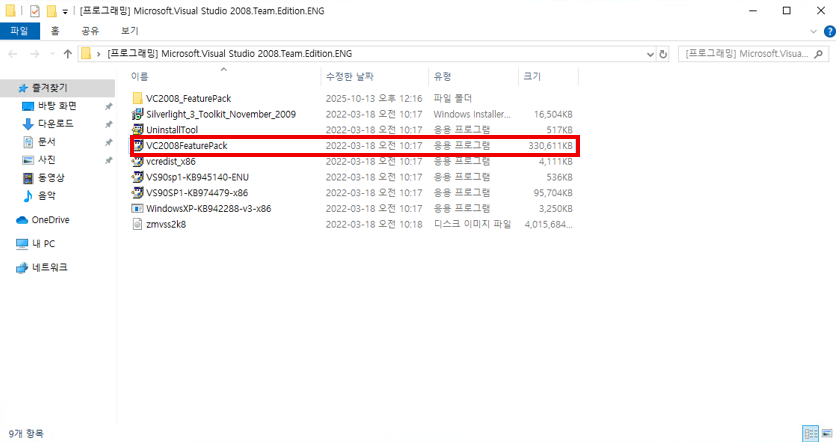Click the refresh button beside address bar
The width and height of the screenshot is (836, 442).
pyautogui.click(x=662, y=53)
